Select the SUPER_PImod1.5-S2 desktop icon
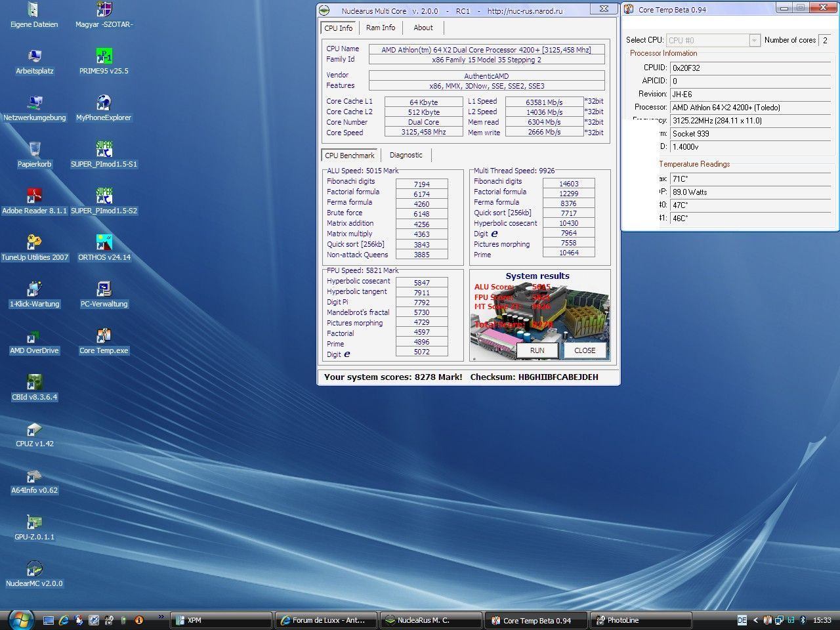 click(x=104, y=202)
